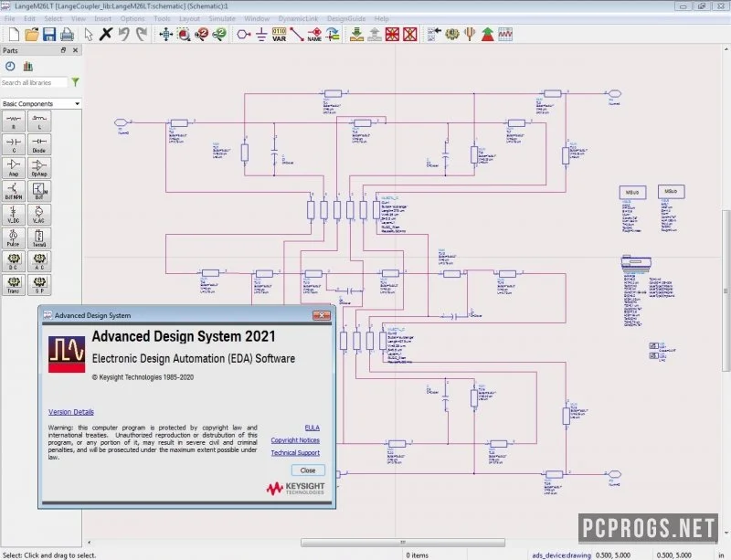Click the Search all libraries field
This screenshot has height=560, width=731.
click(34, 82)
